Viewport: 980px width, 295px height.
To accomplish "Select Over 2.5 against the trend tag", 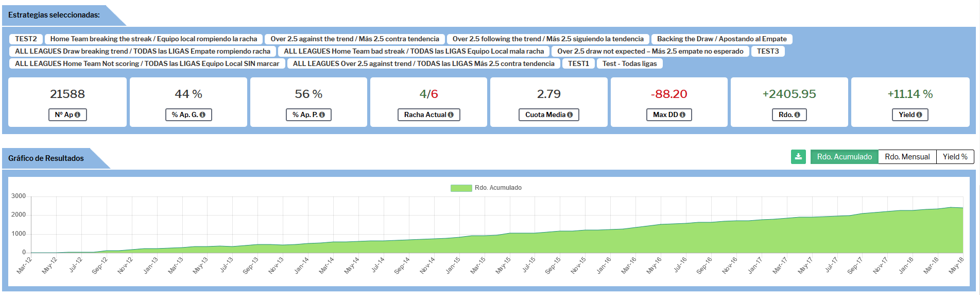I will (x=355, y=39).
